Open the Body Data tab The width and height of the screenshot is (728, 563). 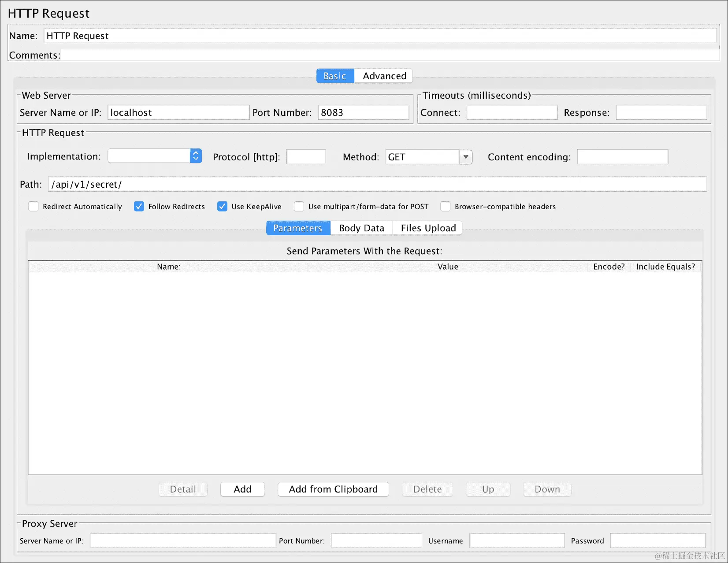click(x=361, y=228)
